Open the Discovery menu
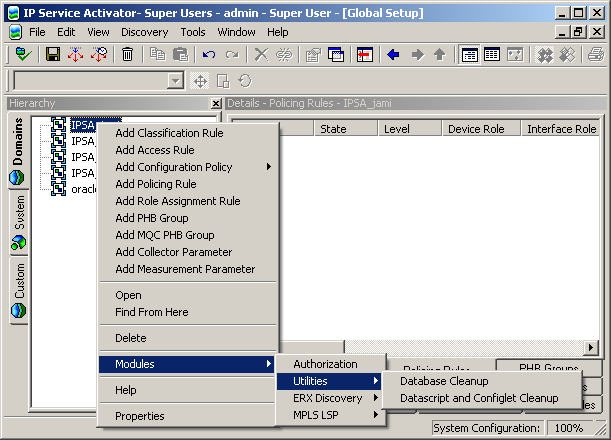This screenshot has width=611, height=440. 144,32
